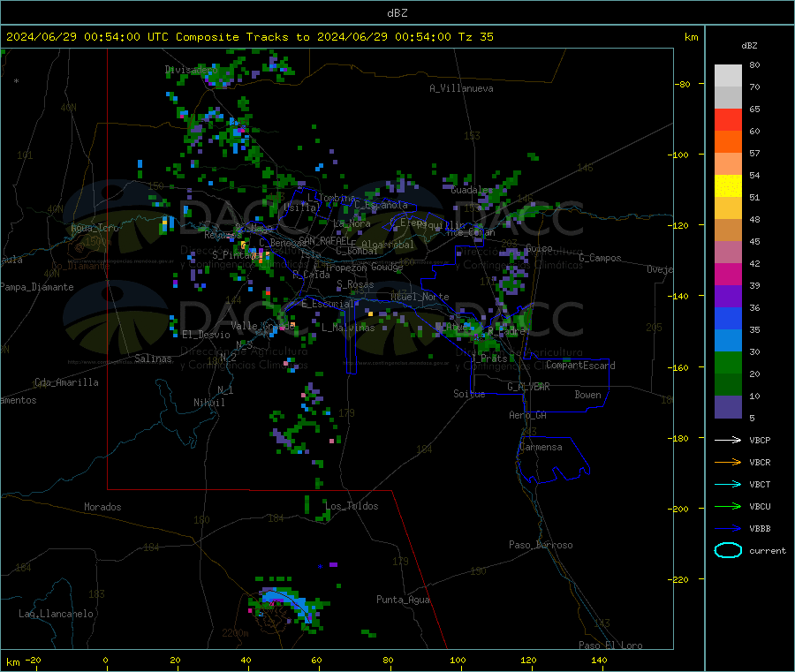Viewport: 795px width, 672px height.
Task: Click the purple 5 dBZ color swatch
Action: point(728,407)
